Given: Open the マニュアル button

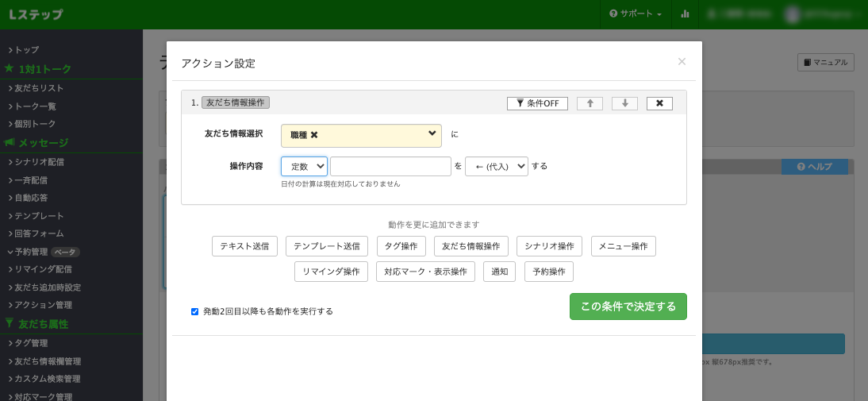Looking at the screenshot, I should [x=825, y=62].
